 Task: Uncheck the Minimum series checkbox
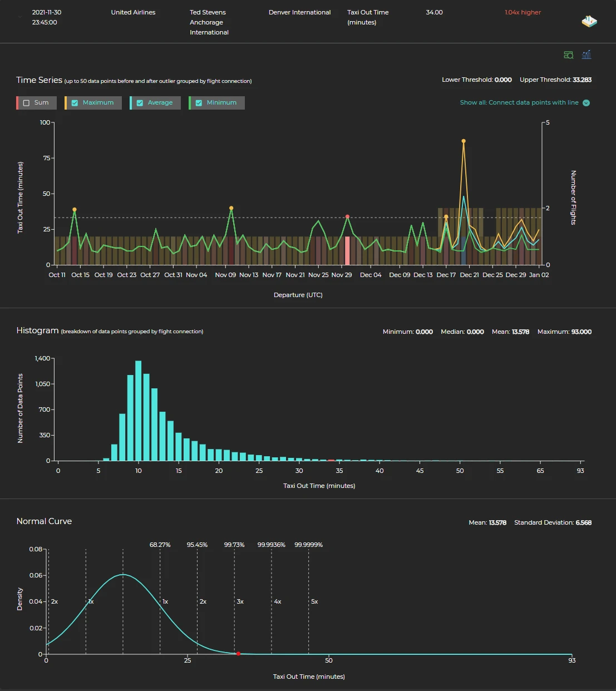[x=199, y=103]
